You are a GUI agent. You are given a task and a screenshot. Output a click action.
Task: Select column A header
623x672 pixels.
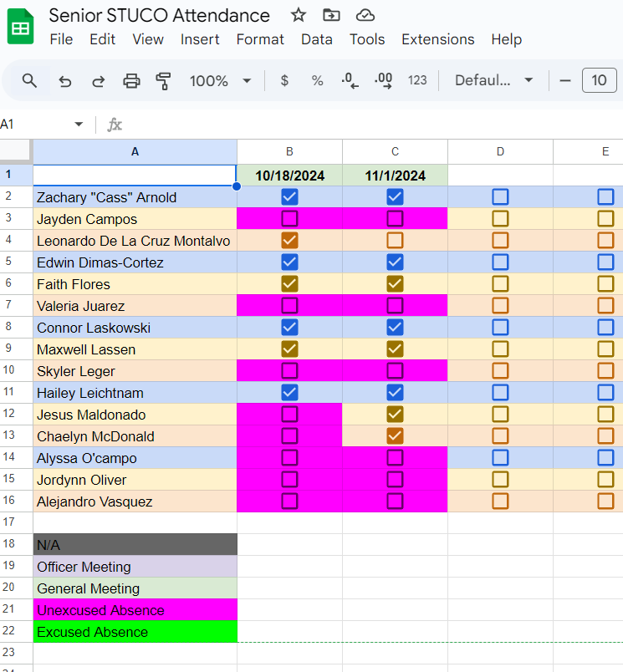(135, 152)
